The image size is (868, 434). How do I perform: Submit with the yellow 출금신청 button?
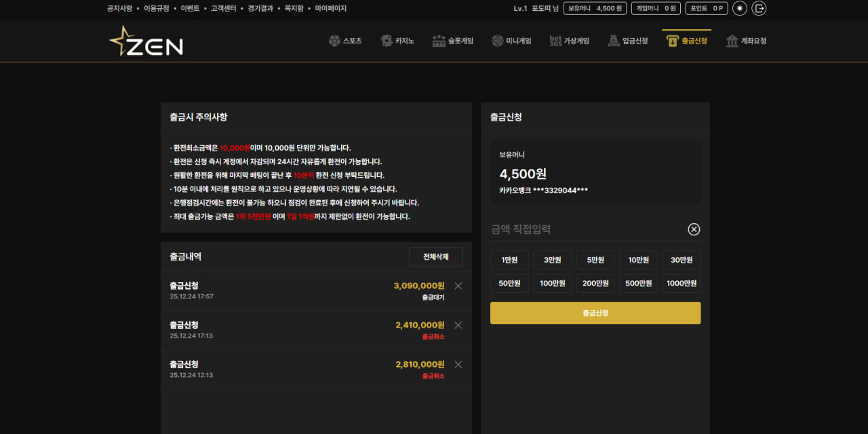pos(595,313)
